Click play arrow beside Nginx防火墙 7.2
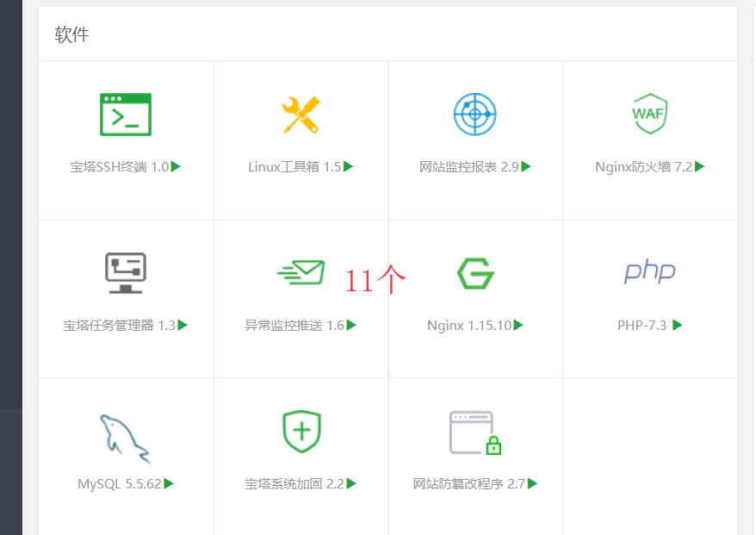The image size is (756, 535). [x=699, y=166]
